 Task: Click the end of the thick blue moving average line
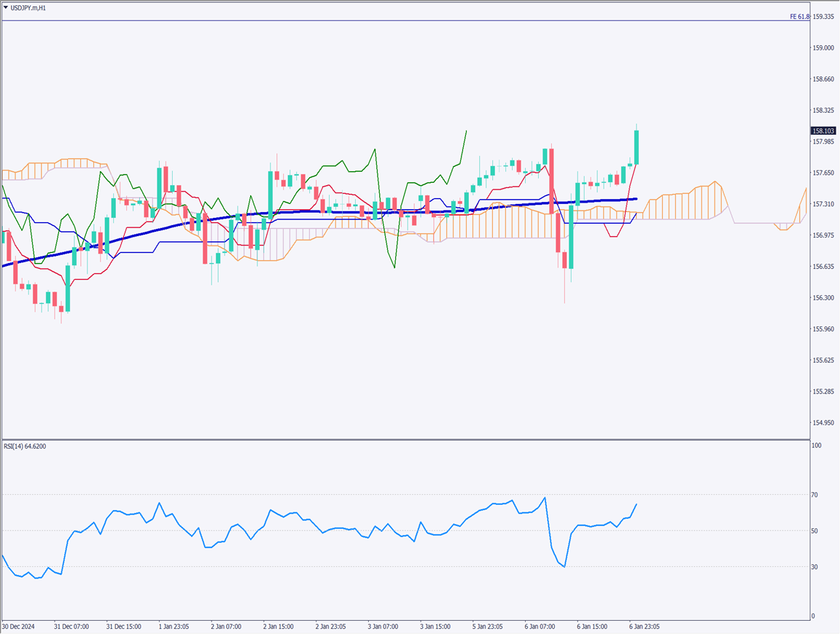pyautogui.click(x=637, y=198)
